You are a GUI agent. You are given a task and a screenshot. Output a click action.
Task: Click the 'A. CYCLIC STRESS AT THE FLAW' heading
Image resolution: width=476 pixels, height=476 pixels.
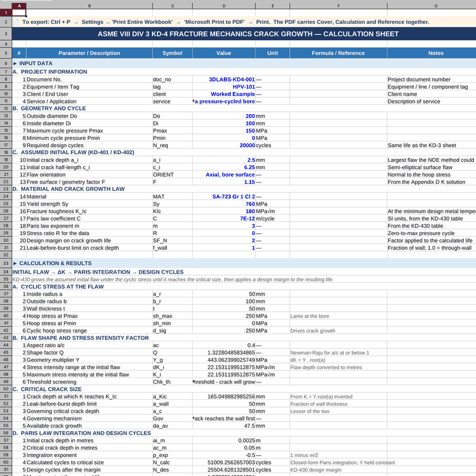58,287
